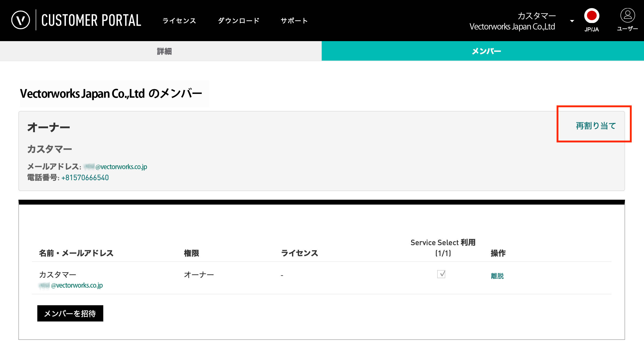The height and width of the screenshot is (348, 644).
Task: Click 離脱 in the カスタマー row
Action: [497, 276]
